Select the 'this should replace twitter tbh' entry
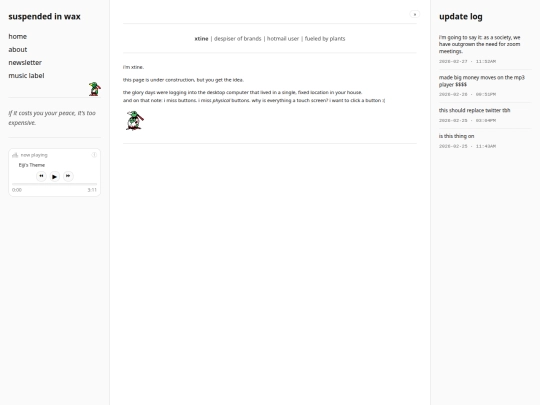This screenshot has width=540, height=405. point(485,115)
